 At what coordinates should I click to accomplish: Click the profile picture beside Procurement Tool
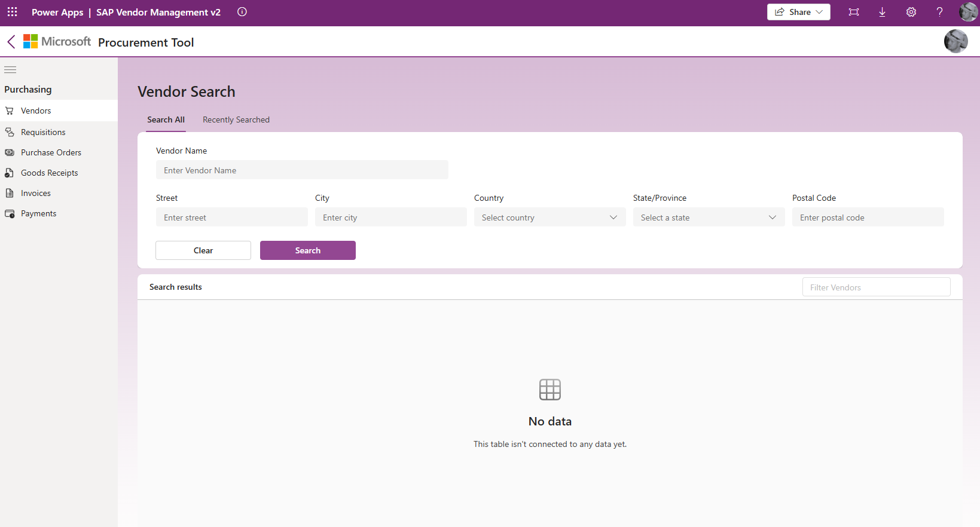[955, 41]
